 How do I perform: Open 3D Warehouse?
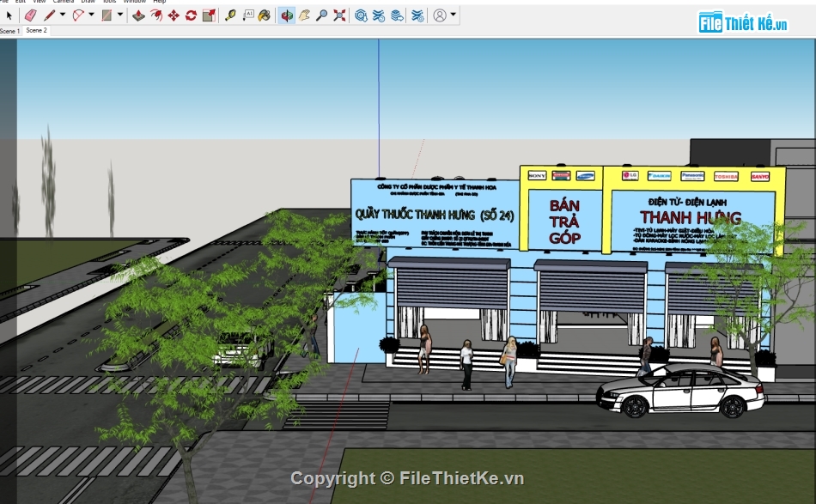click(361, 15)
